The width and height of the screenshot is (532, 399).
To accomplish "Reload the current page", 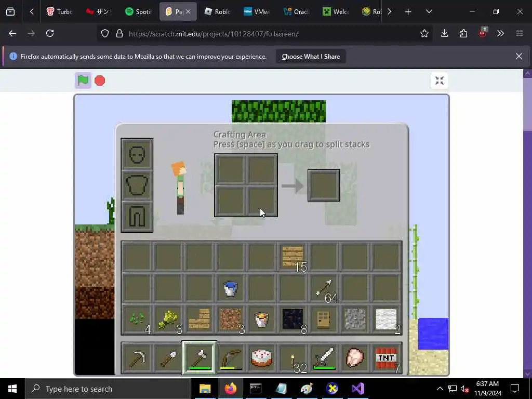I will tap(50, 33).
